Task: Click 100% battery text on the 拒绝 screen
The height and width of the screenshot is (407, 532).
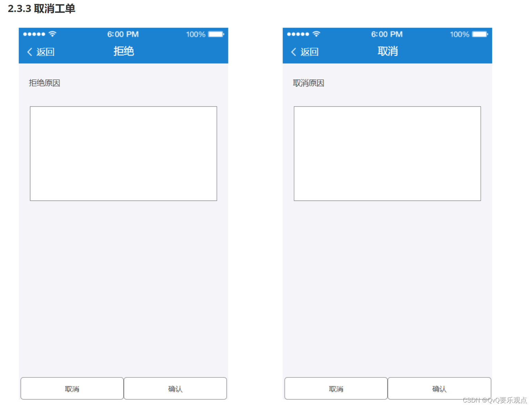Action: (196, 34)
